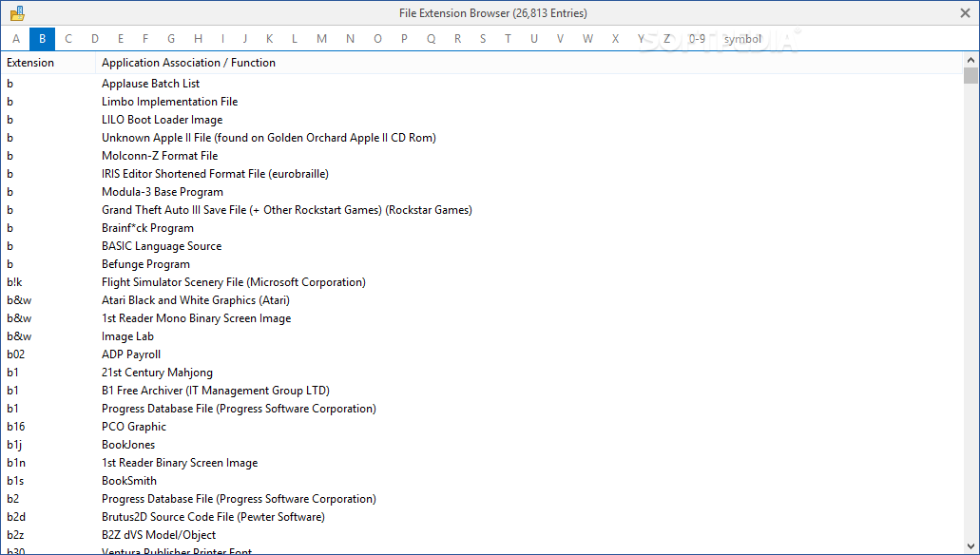The height and width of the screenshot is (555, 980).
Task: Select the B1 Free Archiver row
Action: point(481,391)
